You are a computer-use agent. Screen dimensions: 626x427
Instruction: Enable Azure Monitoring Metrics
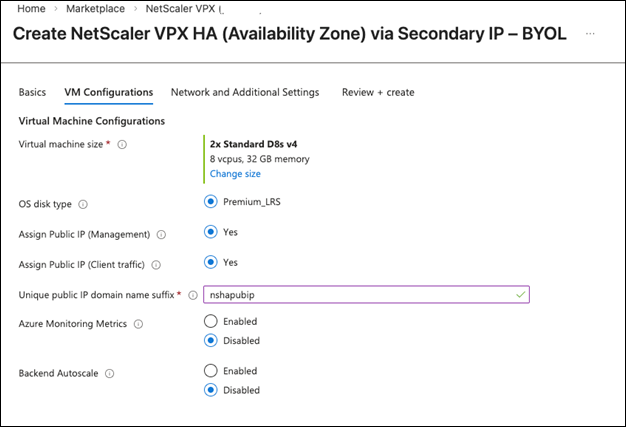tap(210, 321)
